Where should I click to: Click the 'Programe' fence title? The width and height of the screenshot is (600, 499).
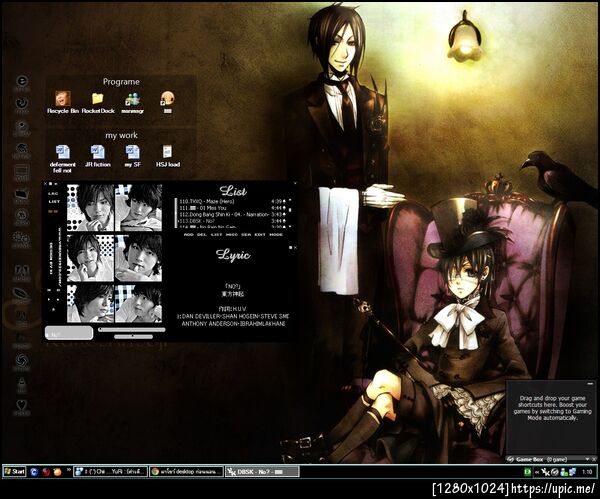coord(121,82)
